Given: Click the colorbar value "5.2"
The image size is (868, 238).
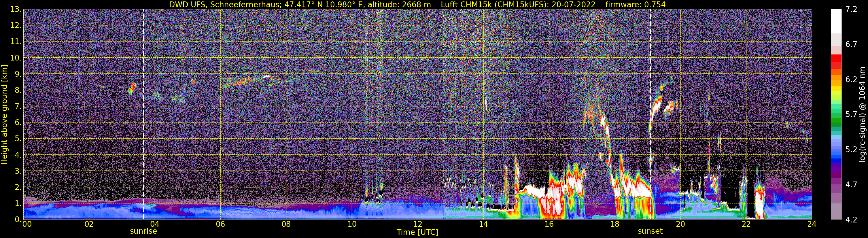Looking at the screenshot, I should click(x=851, y=149).
